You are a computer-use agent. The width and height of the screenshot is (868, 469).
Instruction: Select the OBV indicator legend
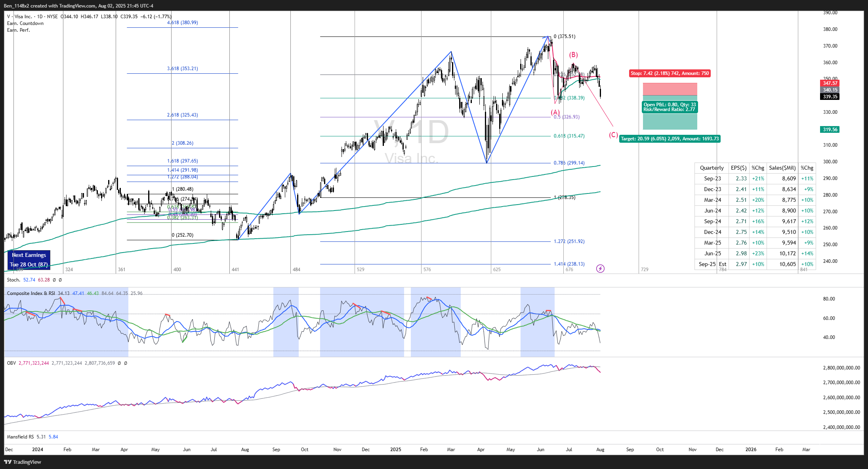(x=11, y=363)
